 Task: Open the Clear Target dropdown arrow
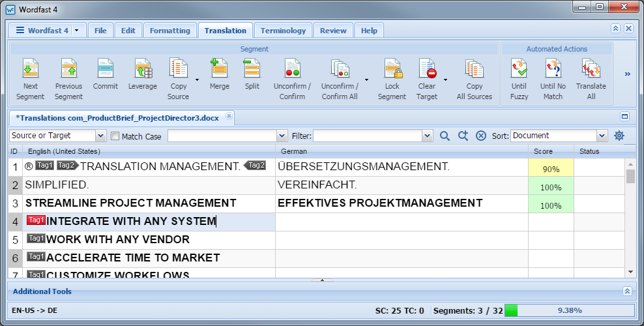click(445, 80)
